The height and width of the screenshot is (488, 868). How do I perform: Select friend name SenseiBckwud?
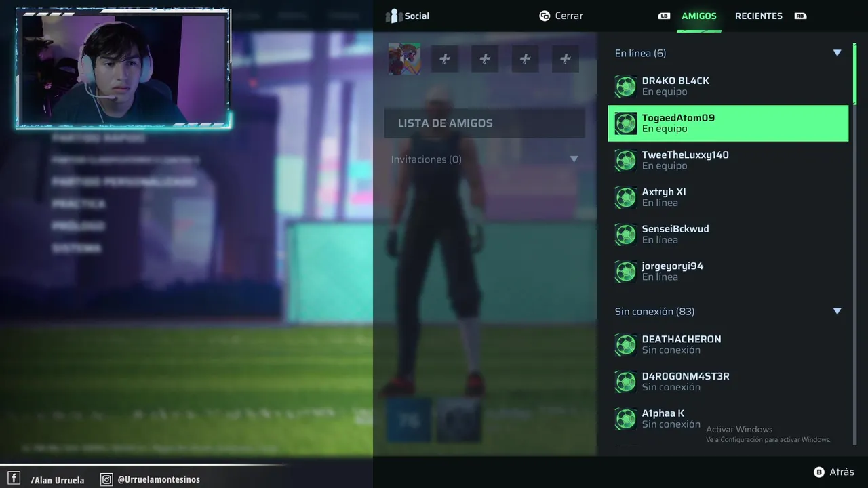coord(675,229)
